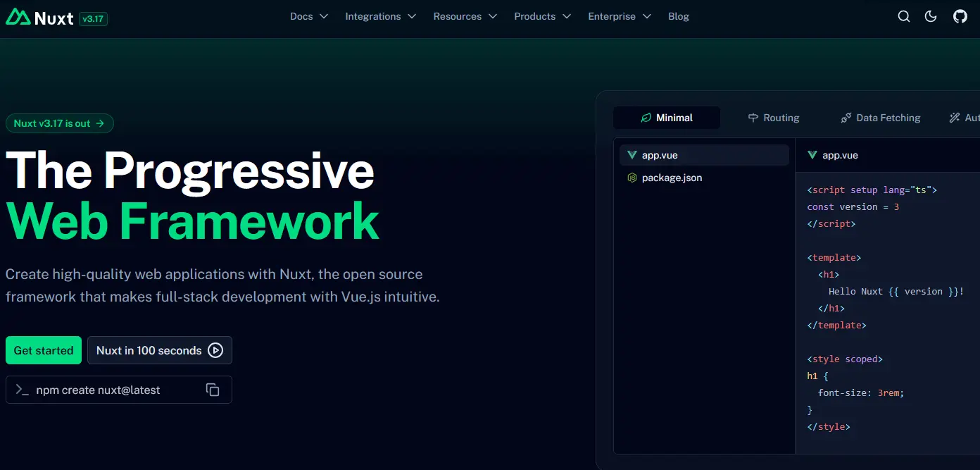Open the GitHub icon link
This screenshot has height=470, width=980.
point(960,16)
